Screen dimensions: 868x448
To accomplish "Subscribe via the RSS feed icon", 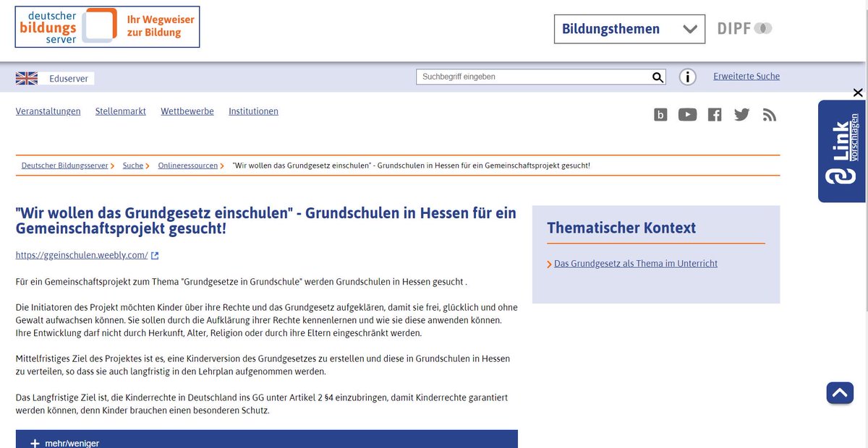I will coord(769,114).
